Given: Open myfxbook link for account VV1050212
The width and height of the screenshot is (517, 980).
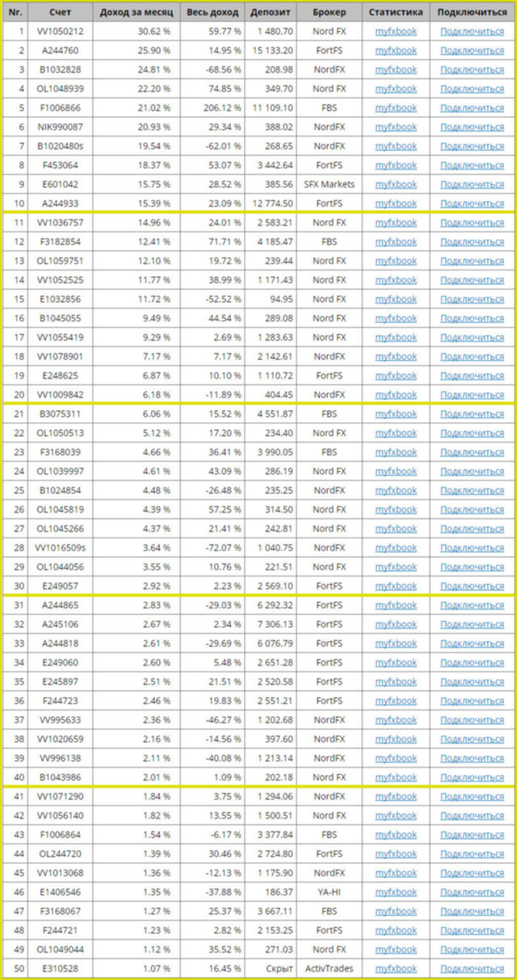Looking at the screenshot, I should [x=396, y=31].
